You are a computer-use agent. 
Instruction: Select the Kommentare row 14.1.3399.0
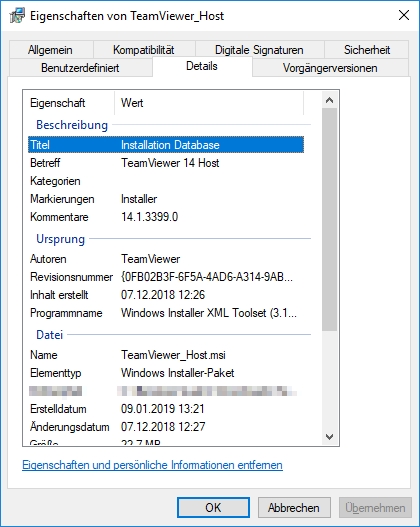click(166, 217)
